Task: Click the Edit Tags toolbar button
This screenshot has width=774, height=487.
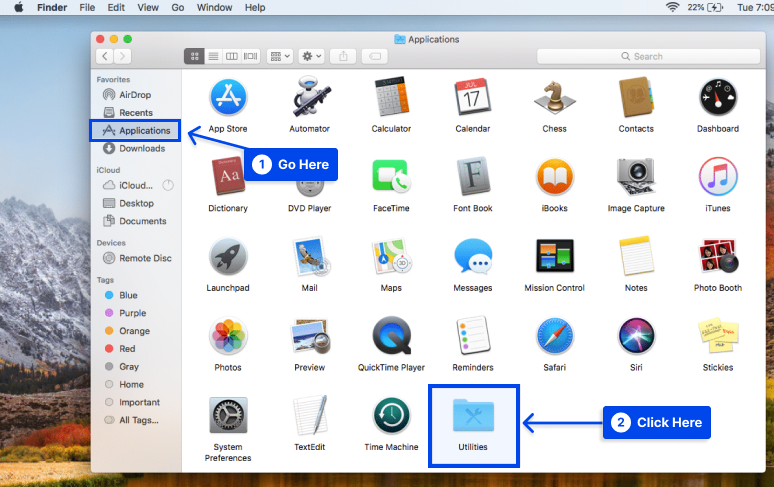Action: tap(375, 56)
